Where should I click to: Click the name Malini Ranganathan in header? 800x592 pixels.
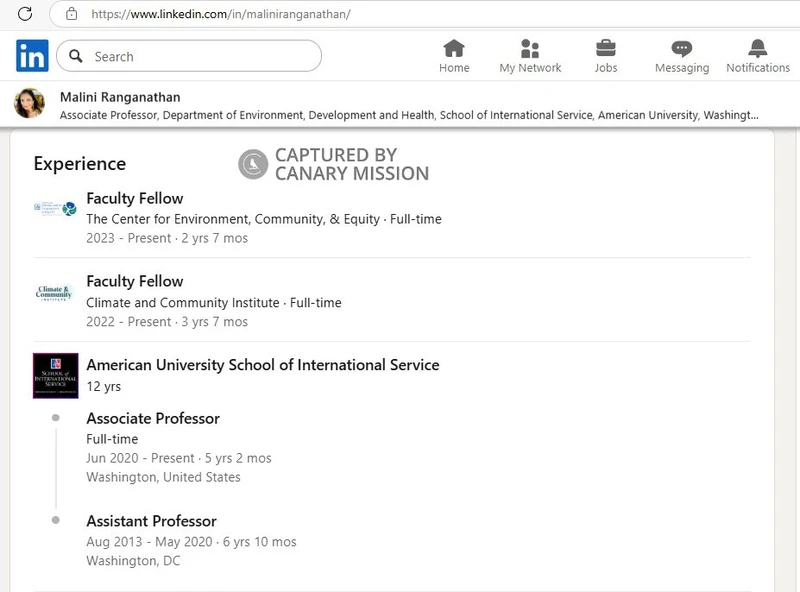click(120, 97)
